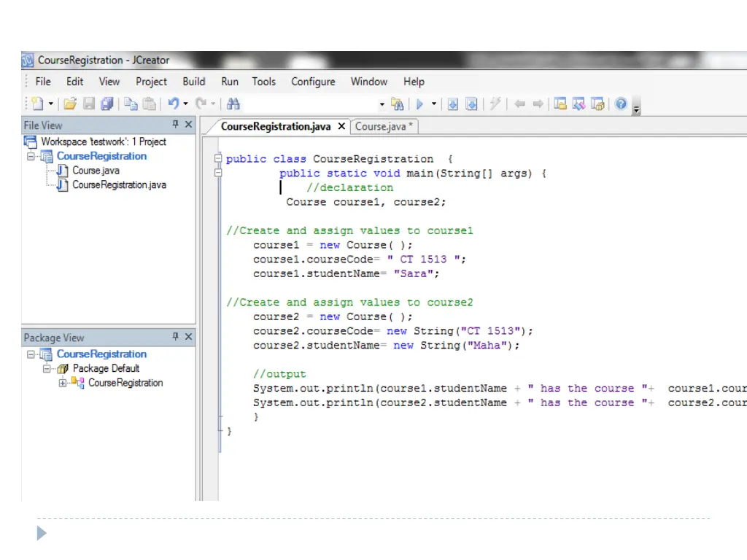Collapse the Package Default node
The width and height of the screenshot is (747, 560).
(47, 368)
